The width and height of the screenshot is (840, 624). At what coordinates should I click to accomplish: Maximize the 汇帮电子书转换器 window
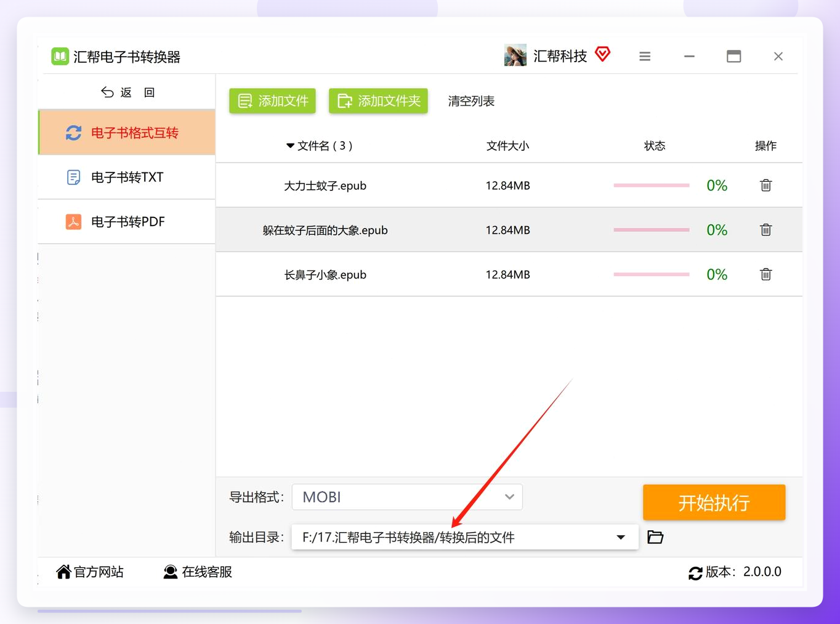[733, 57]
